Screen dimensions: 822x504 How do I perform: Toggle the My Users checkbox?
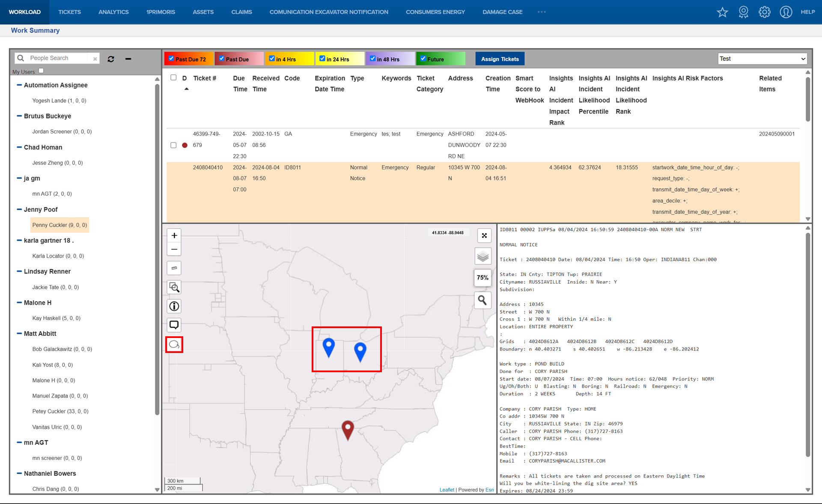click(41, 71)
